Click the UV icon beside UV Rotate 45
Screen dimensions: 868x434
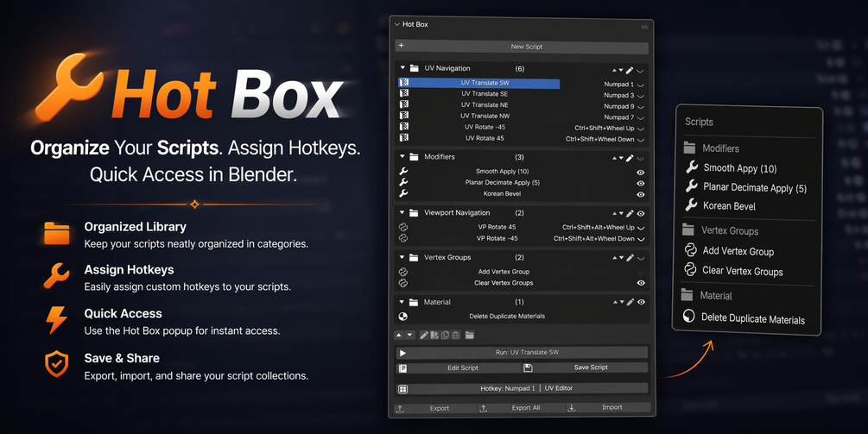point(404,138)
